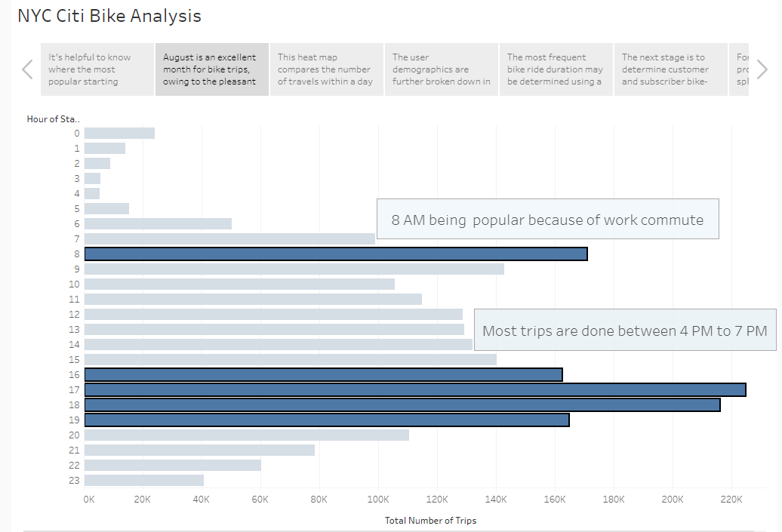Click 'Total Number of Trips' axis title

coord(430,521)
